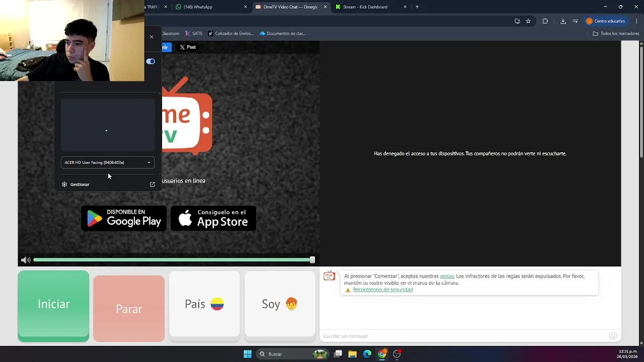The image size is (644, 362).
Task: Launch Microsoft Edge from the taskbar
Action: coord(367,354)
